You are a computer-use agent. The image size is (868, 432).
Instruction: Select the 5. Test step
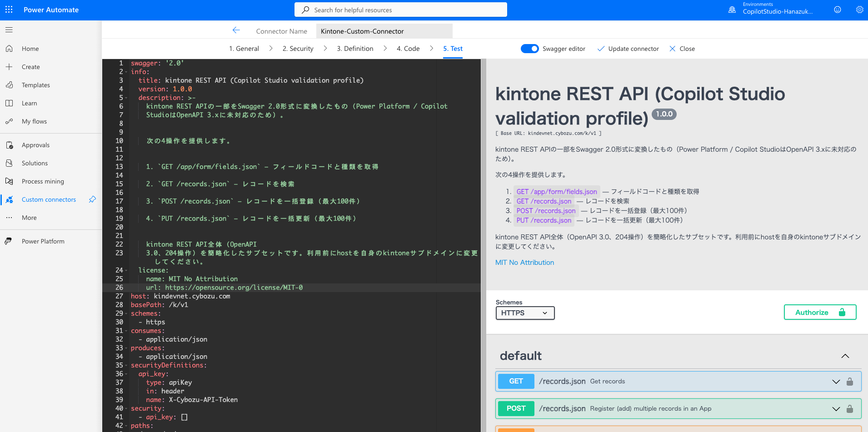click(453, 49)
